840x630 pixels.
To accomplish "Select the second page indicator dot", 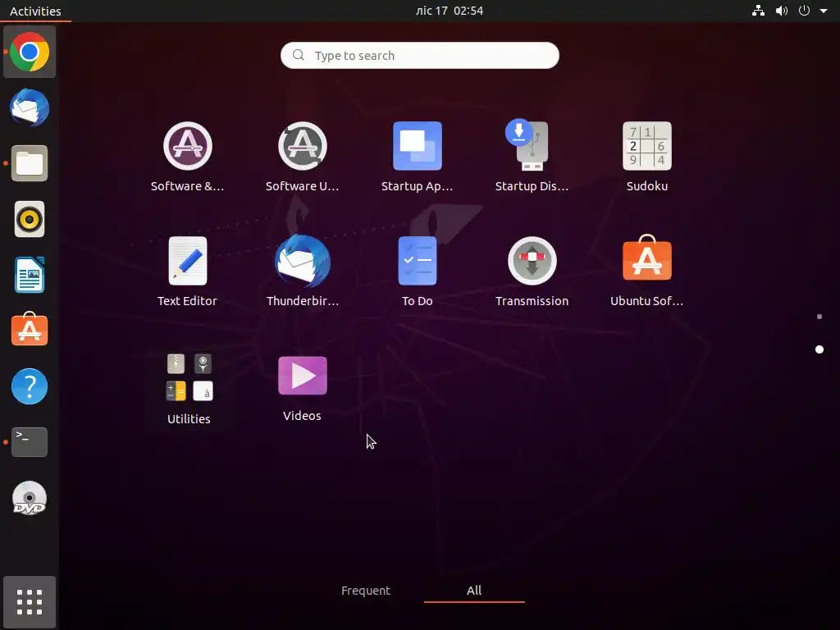I will point(819,349).
